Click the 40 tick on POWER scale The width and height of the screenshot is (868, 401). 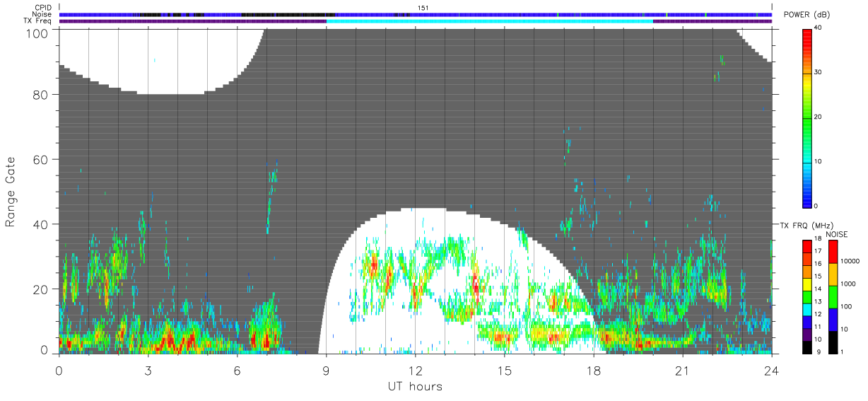pos(818,28)
